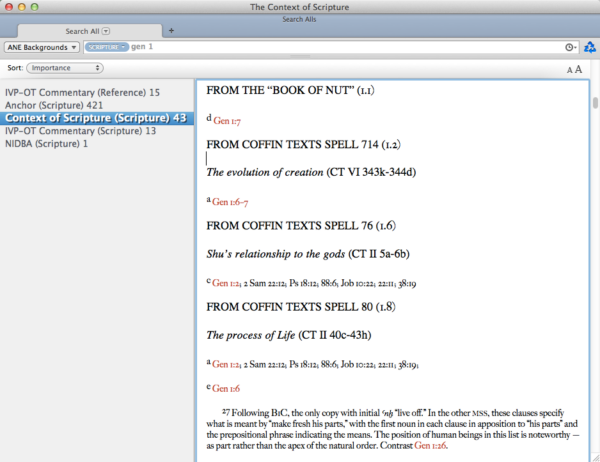The height and width of the screenshot is (462, 600).
Task: Select IVP-OT Commentary (Scripture) 13 result
Action: pyautogui.click(x=80, y=131)
